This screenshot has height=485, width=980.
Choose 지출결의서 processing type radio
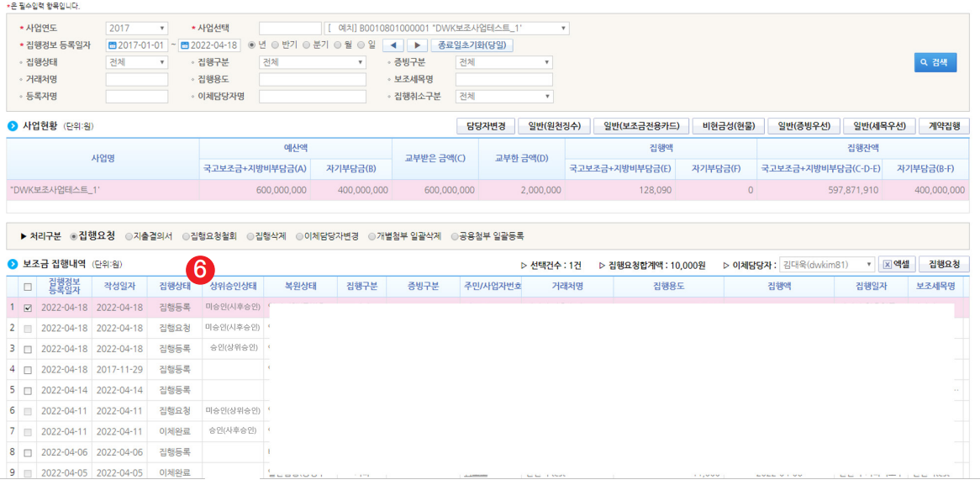click(x=129, y=237)
